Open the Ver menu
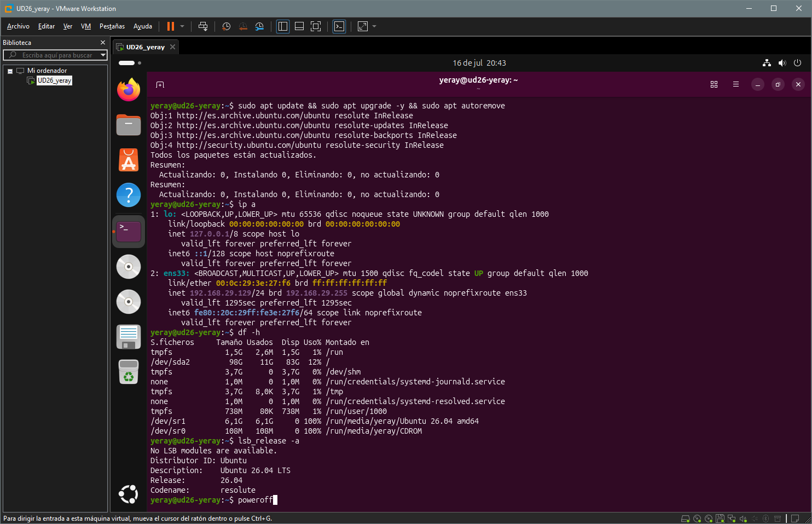The height and width of the screenshot is (524, 812). coord(68,26)
